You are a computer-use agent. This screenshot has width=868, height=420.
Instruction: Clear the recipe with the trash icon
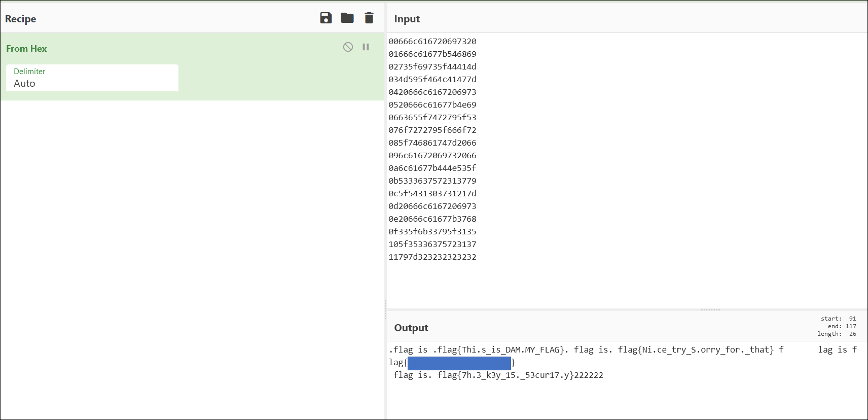(x=369, y=18)
